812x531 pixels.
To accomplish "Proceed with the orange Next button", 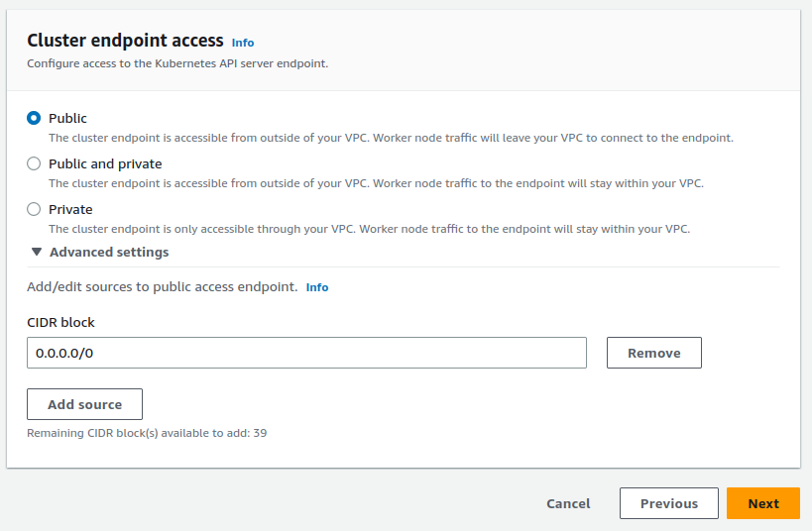I will [x=763, y=503].
